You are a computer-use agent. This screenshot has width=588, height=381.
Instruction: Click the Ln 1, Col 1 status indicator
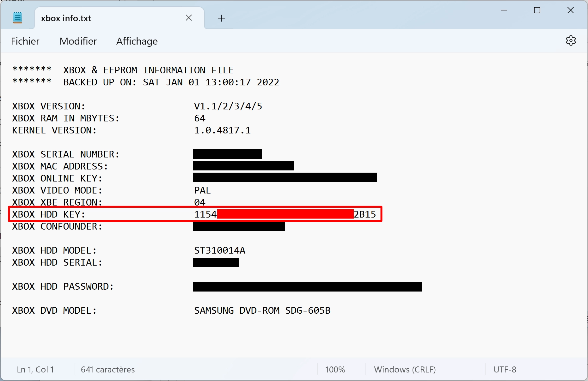tap(35, 370)
